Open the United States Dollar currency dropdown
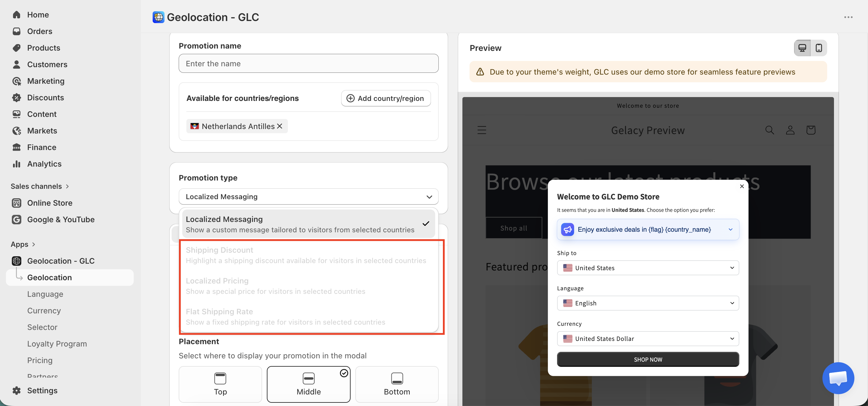The image size is (868, 406). [x=648, y=339]
